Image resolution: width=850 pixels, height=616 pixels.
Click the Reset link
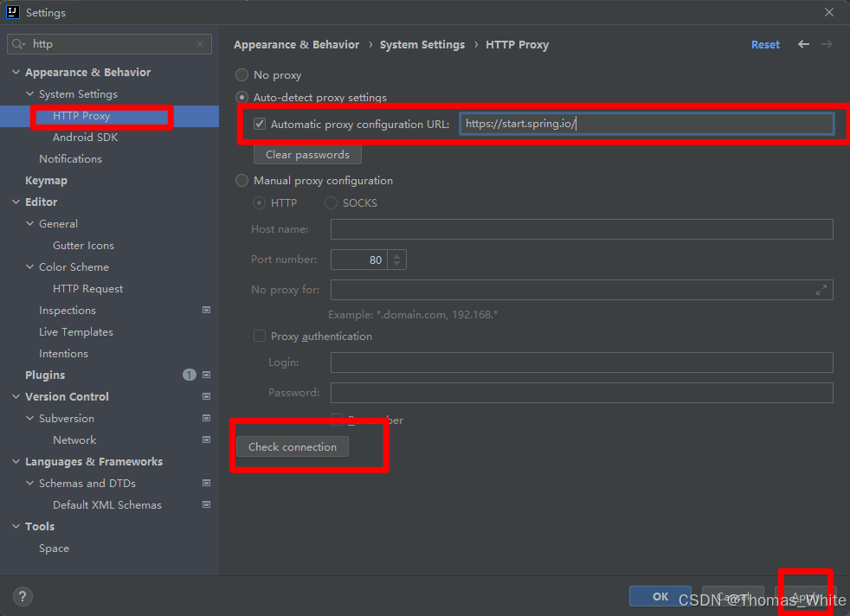coord(765,44)
